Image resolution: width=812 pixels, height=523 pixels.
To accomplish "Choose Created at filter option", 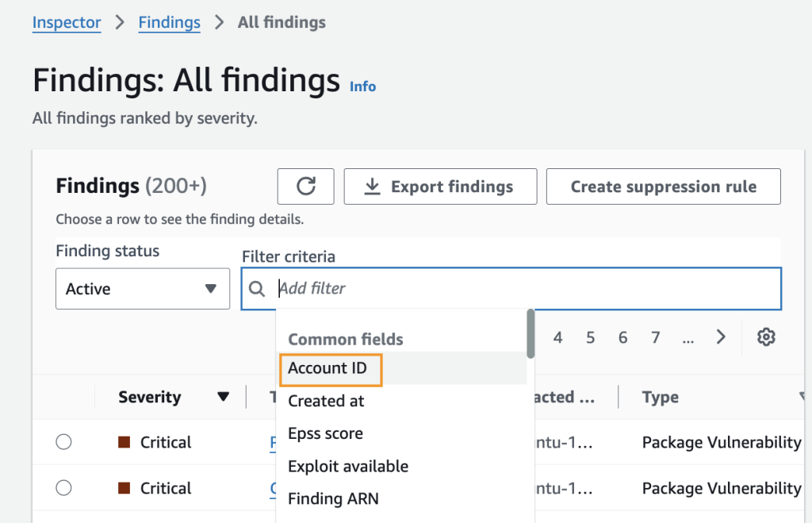I will 326,401.
